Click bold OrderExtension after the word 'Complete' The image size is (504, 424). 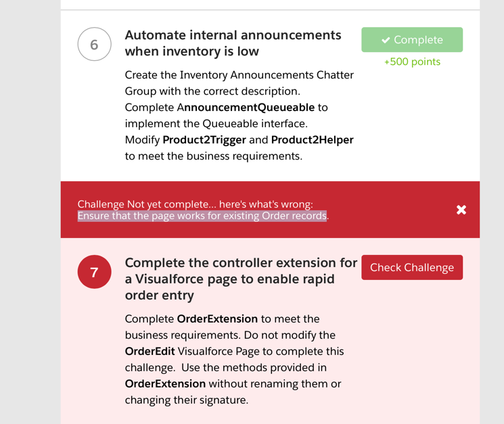pyautogui.click(x=217, y=319)
